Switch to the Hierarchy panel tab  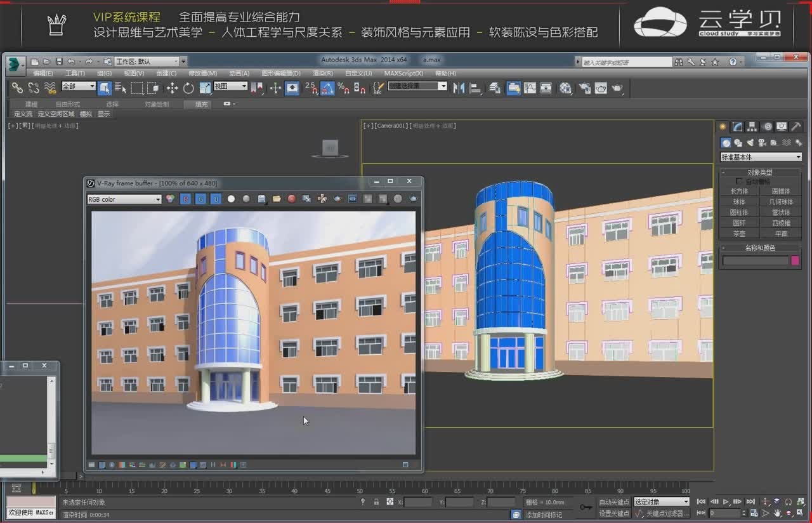[x=752, y=127]
